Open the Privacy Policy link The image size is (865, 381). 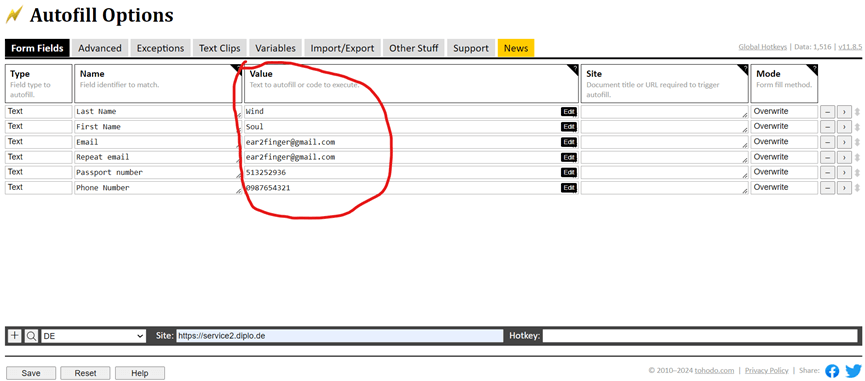[x=766, y=371]
